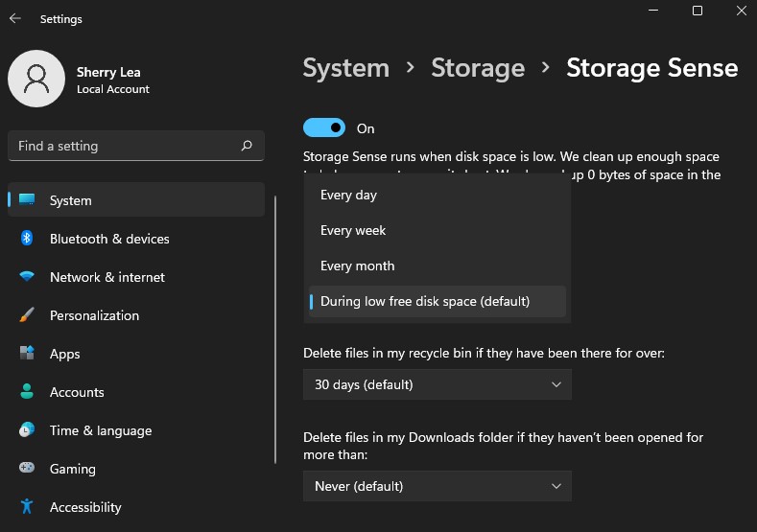This screenshot has width=757, height=532.
Task: Click the System monitor icon
Action: (27, 199)
